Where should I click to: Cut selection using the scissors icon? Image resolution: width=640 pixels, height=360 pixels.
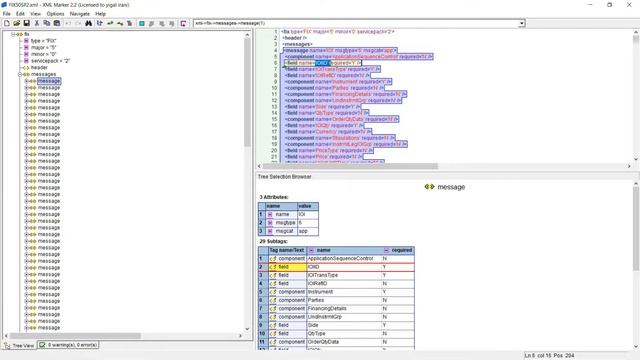coord(37,24)
